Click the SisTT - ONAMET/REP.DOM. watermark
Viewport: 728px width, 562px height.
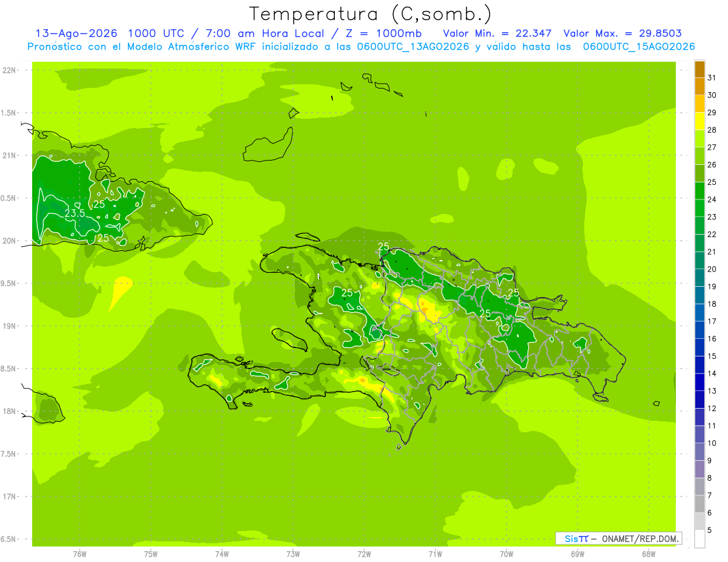(619, 538)
